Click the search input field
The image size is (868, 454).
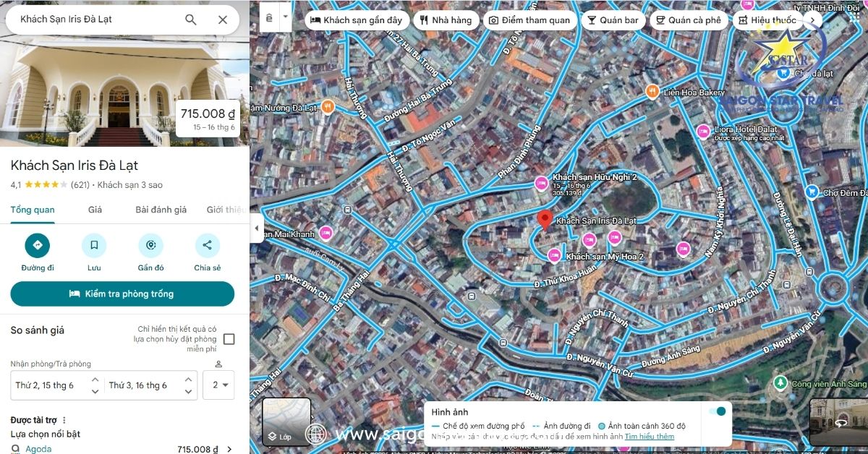[95, 20]
